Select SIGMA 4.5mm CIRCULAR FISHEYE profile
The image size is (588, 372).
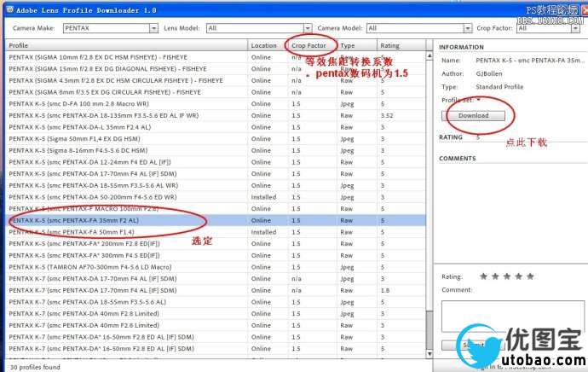[x=216, y=80]
